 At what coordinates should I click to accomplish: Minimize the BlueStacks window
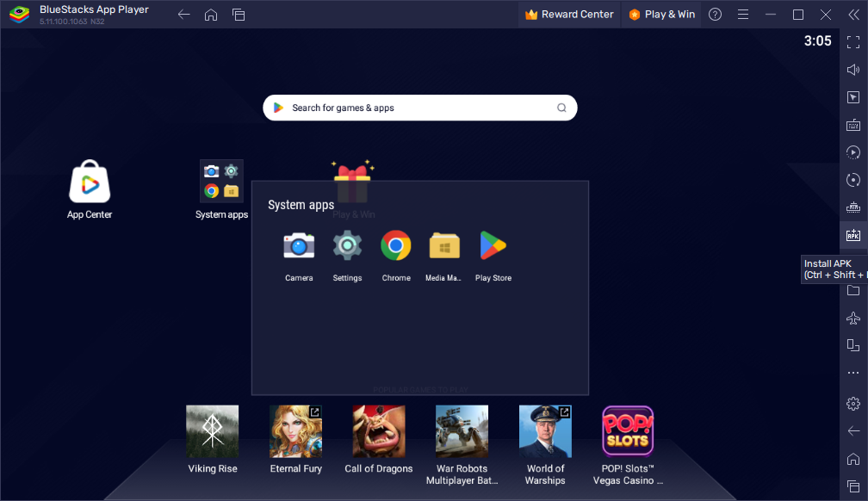point(771,15)
